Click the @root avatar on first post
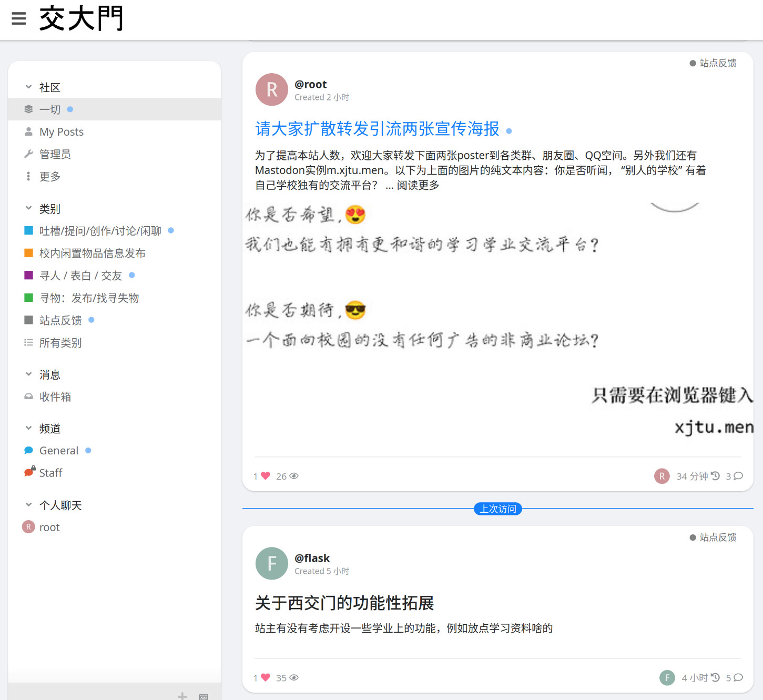This screenshot has height=700, width=763. click(272, 89)
